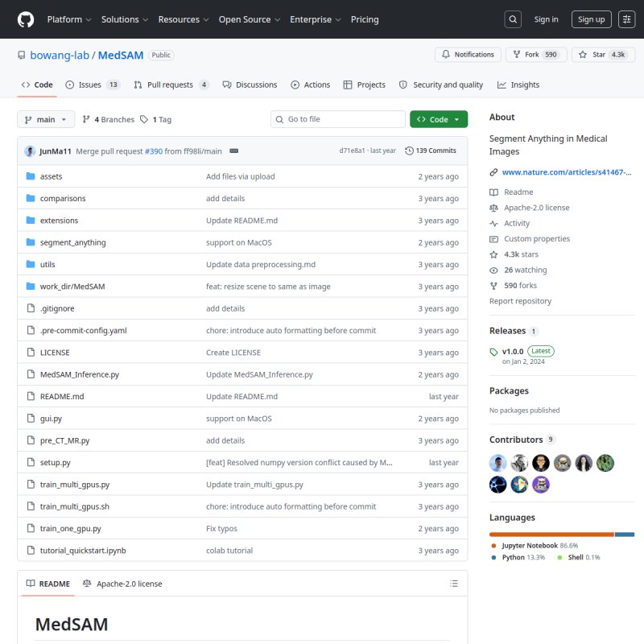Click the comparisons folder icon

point(31,198)
